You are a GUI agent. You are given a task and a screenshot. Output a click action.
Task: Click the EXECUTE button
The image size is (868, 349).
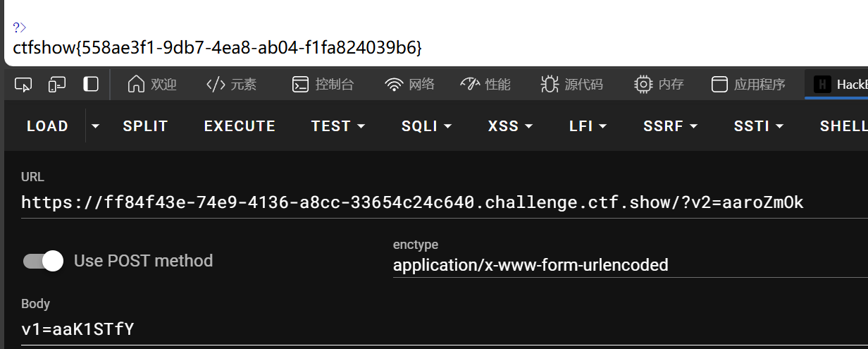pyautogui.click(x=240, y=126)
